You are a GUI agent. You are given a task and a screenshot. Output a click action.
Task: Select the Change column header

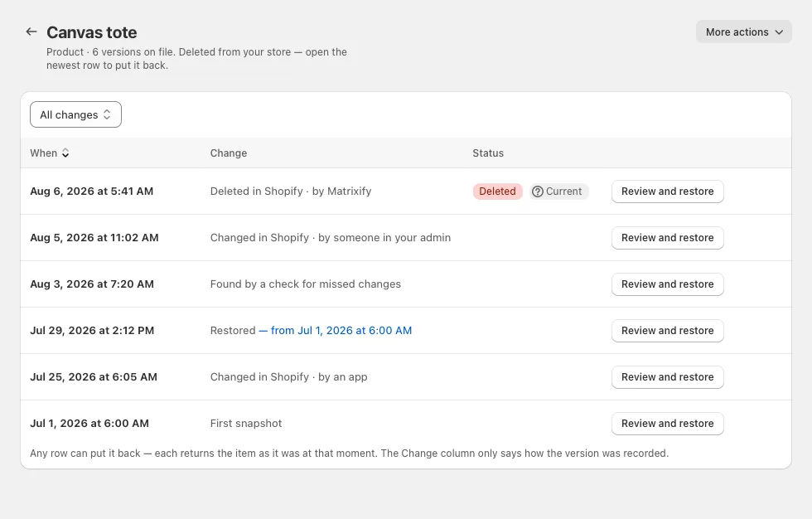(x=229, y=153)
